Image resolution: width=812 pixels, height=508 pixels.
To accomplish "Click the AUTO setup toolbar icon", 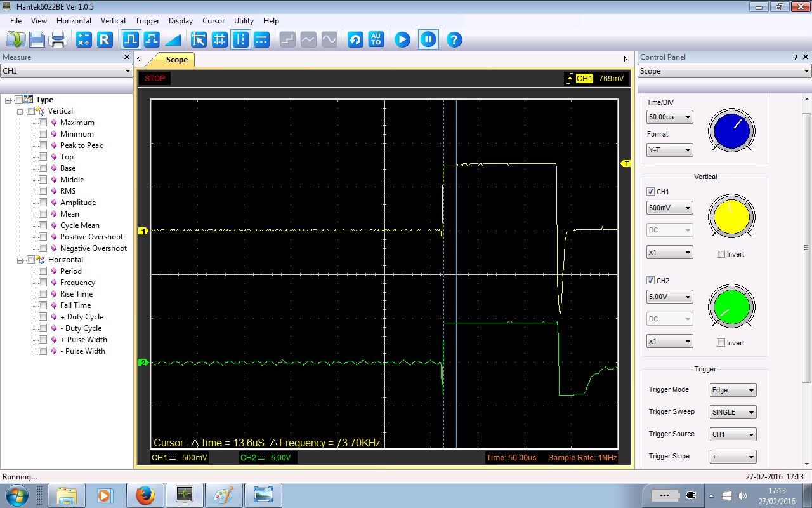I will click(x=376, y=40).
